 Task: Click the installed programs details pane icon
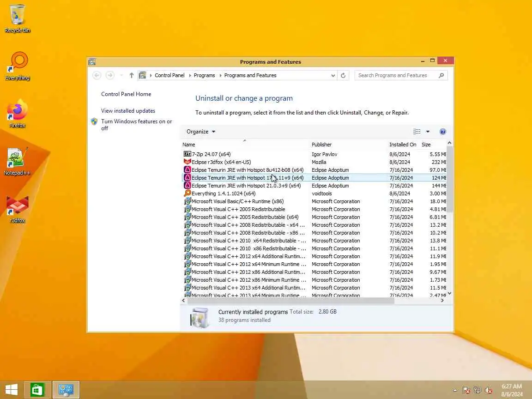pos(199,318)
